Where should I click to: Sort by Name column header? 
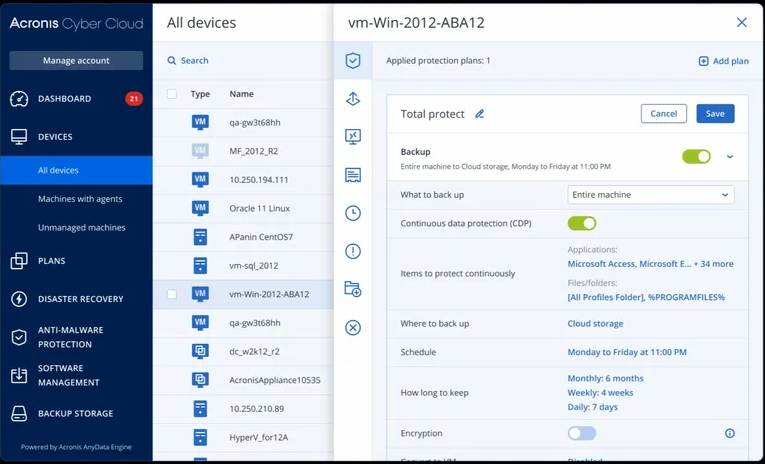click(x=242, y=94)
